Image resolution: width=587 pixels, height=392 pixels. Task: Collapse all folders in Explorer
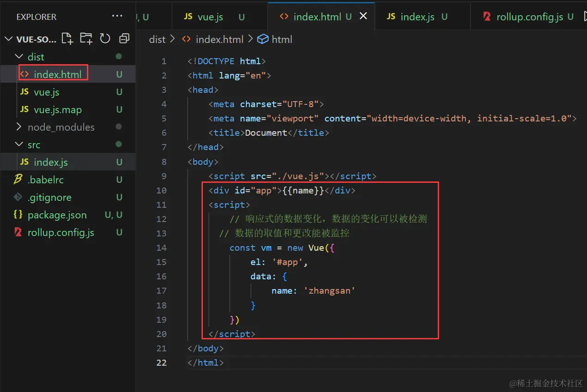[x=124, y=39]
